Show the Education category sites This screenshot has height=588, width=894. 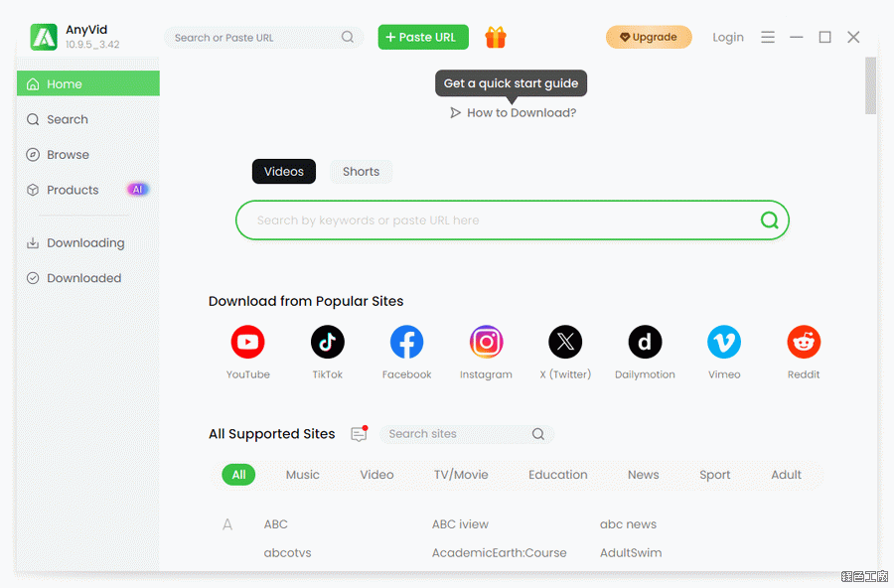(557, 475)
